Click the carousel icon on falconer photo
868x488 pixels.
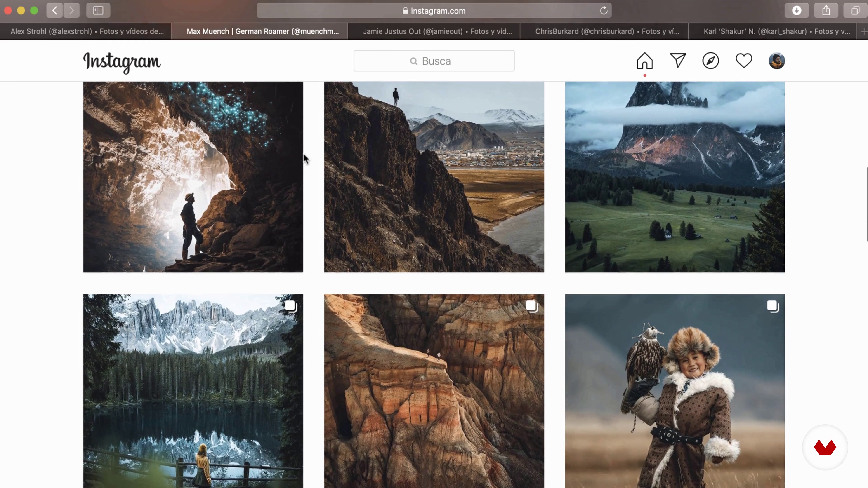[773, 307]
